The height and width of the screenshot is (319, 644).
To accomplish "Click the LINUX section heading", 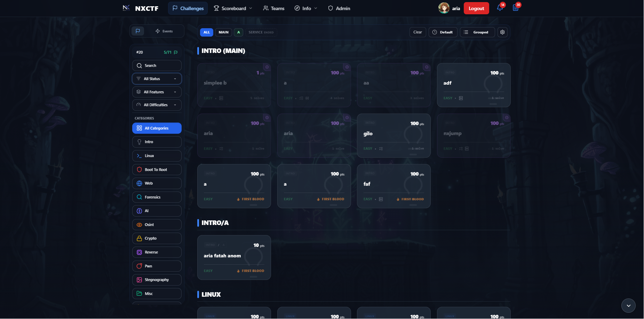I will click(211, 295).
